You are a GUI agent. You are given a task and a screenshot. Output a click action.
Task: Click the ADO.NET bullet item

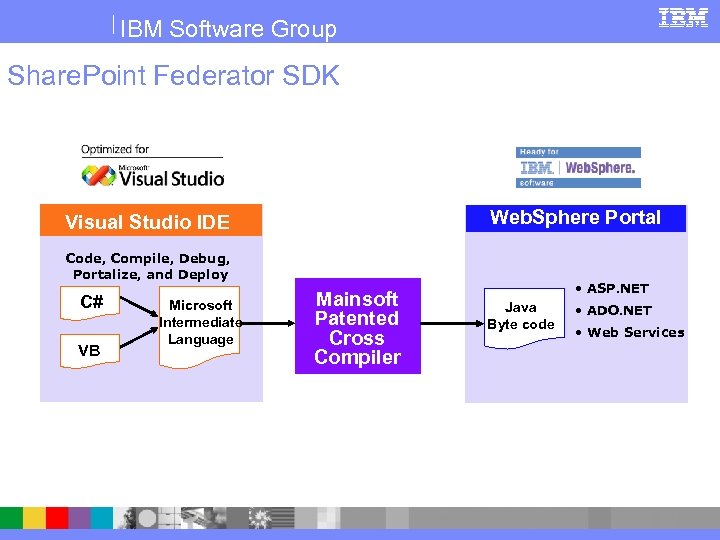click(613, 310)
